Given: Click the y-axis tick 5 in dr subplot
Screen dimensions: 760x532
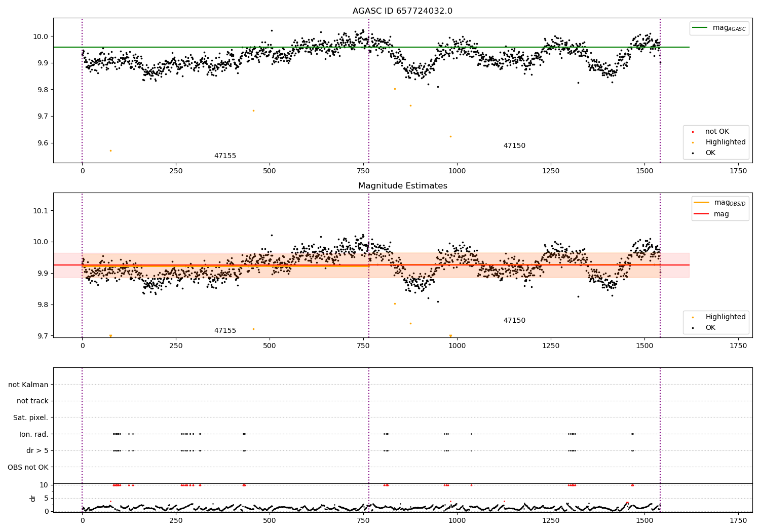Looking at the screenshot, I should 47,498.
